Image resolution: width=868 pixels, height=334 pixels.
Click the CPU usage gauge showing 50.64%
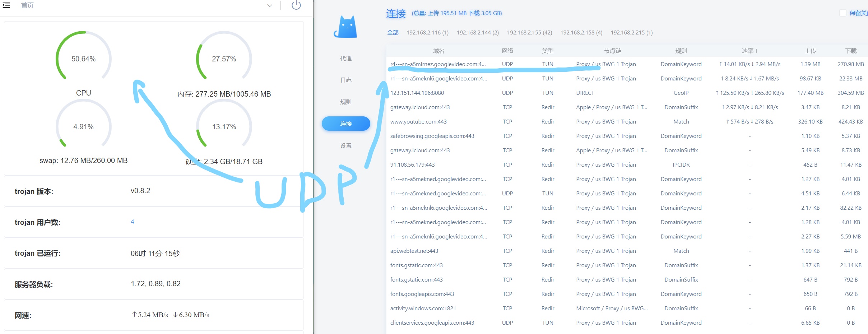(83, 59)
